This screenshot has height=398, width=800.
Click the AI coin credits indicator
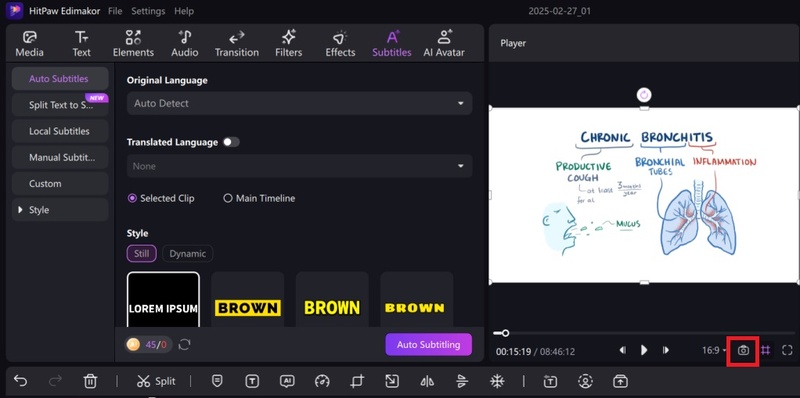coord(148,345)
